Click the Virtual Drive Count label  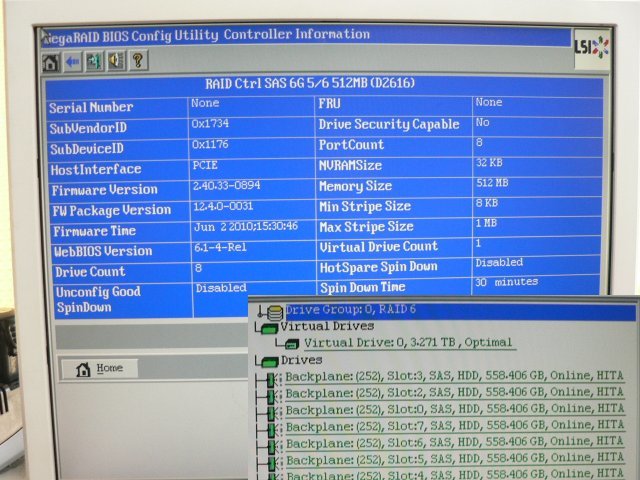(x=379, y=247)
